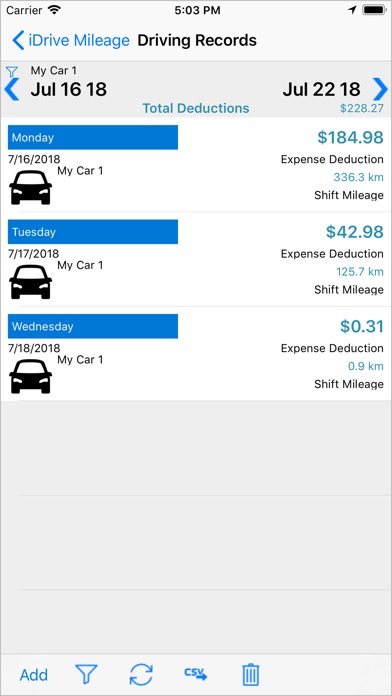This screenshot has width=392, height=696.
Task: Select the 125.7 km shift mileage value
Action: coord(360,272)
